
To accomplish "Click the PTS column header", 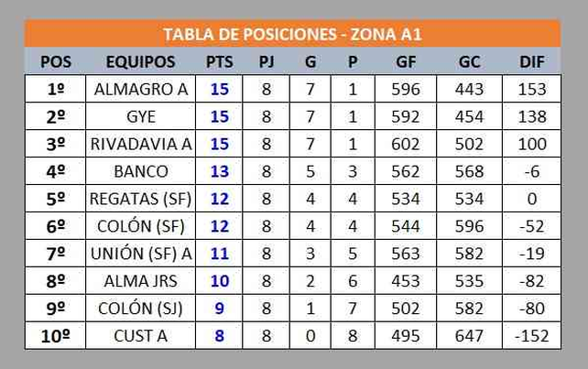I will (x=220, y=62).
